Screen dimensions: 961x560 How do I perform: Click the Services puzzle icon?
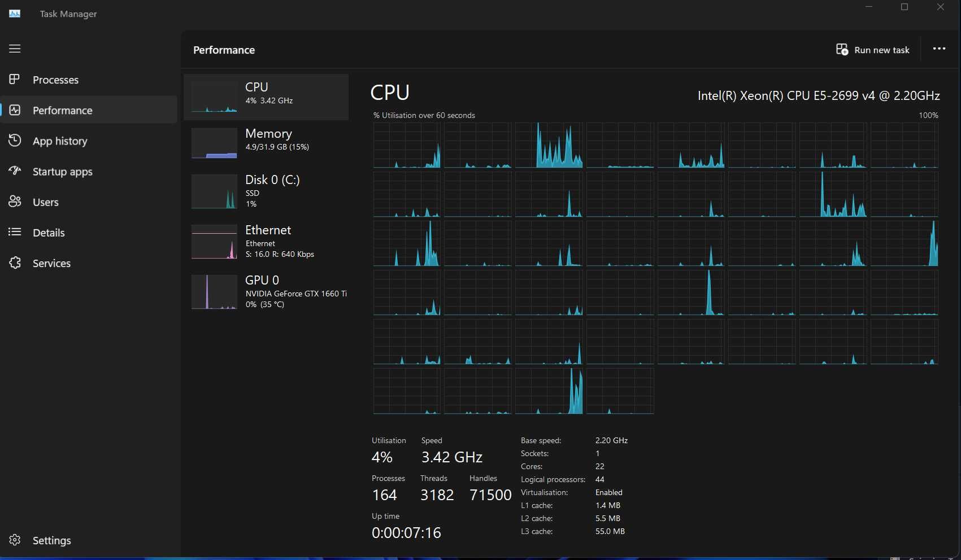coord(15,262)
